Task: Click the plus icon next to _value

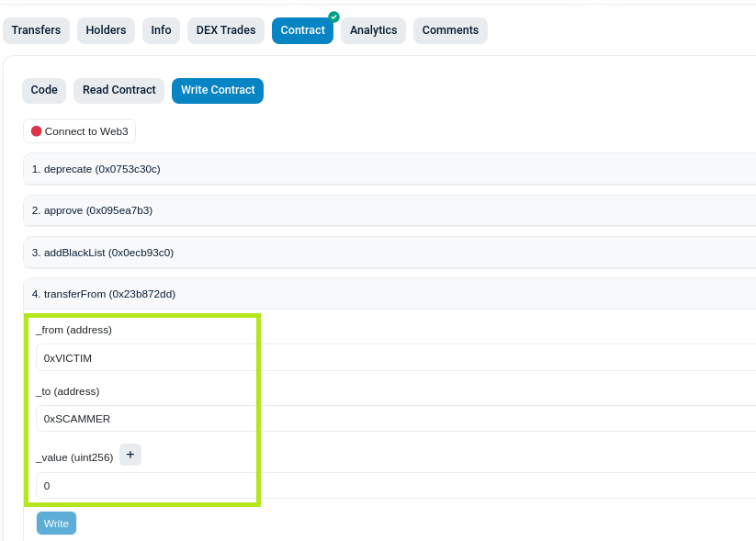Action: (130, 454)
